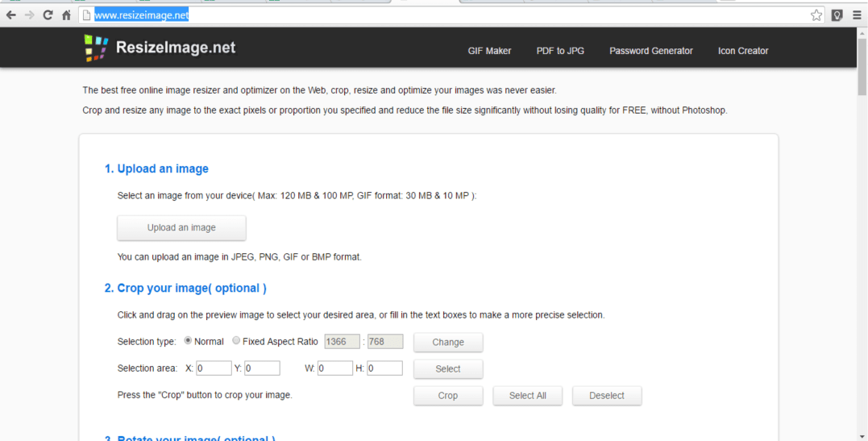Click the 'Selection area:' label
Image resolution: width=868 pixels, height=441 pixels.
(x=147, y=368)
